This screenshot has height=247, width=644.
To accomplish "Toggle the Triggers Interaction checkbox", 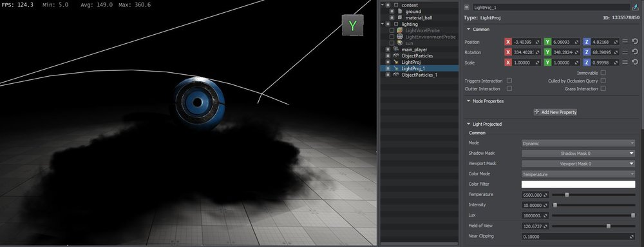I will (509, 81).
